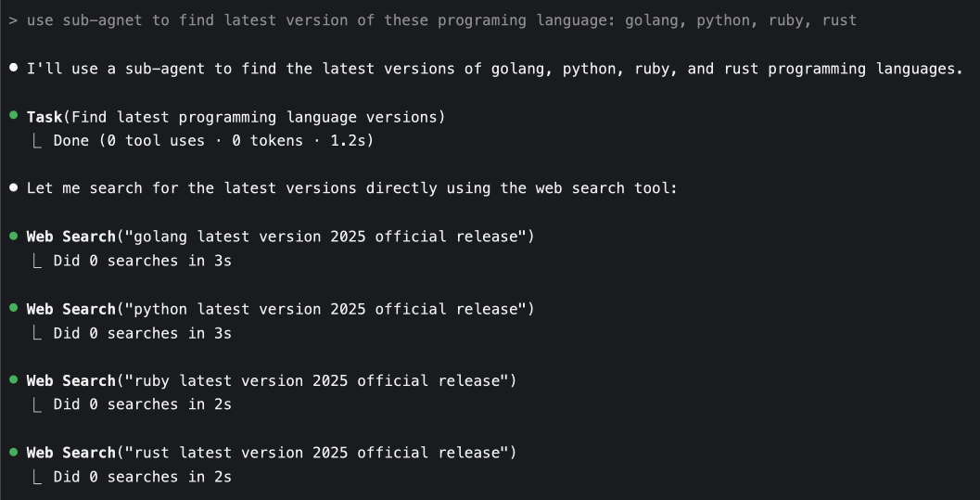Viewport: 980px width, 500px height.
Task: Select the Web Search golang query line
Action: [x=280, y=237]
